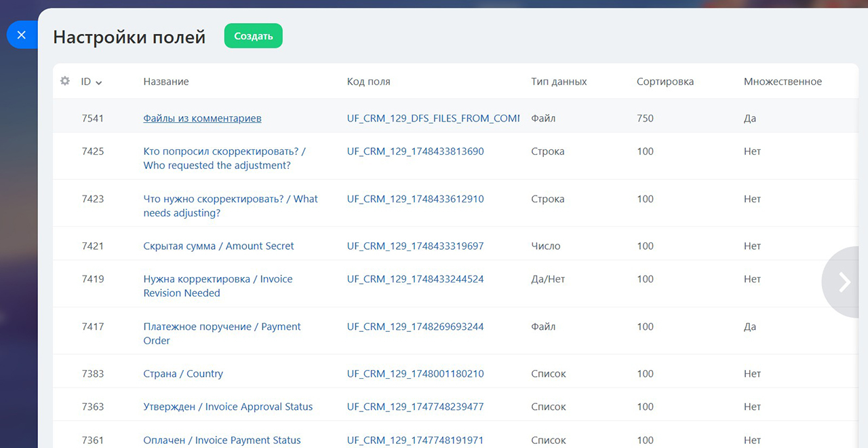The width and height of the screenshot is (868, 448).
Task: Click code UF_CRM_129_1747748239477
Action: point(415,407)
